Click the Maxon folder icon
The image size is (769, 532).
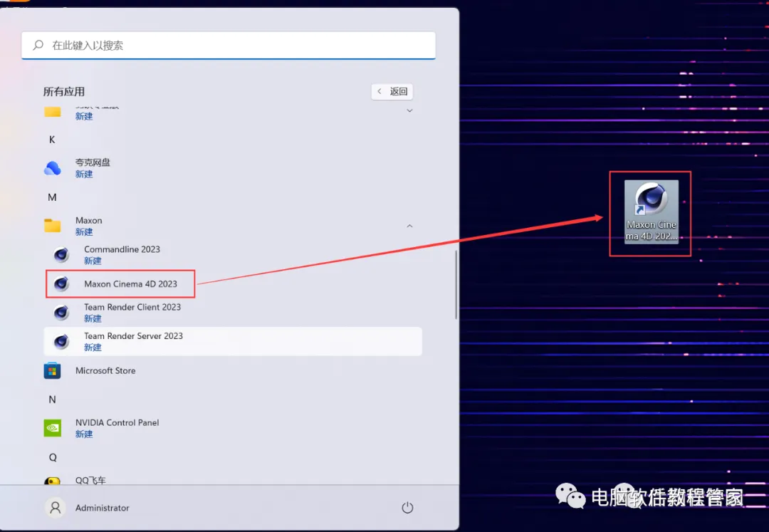53,226
